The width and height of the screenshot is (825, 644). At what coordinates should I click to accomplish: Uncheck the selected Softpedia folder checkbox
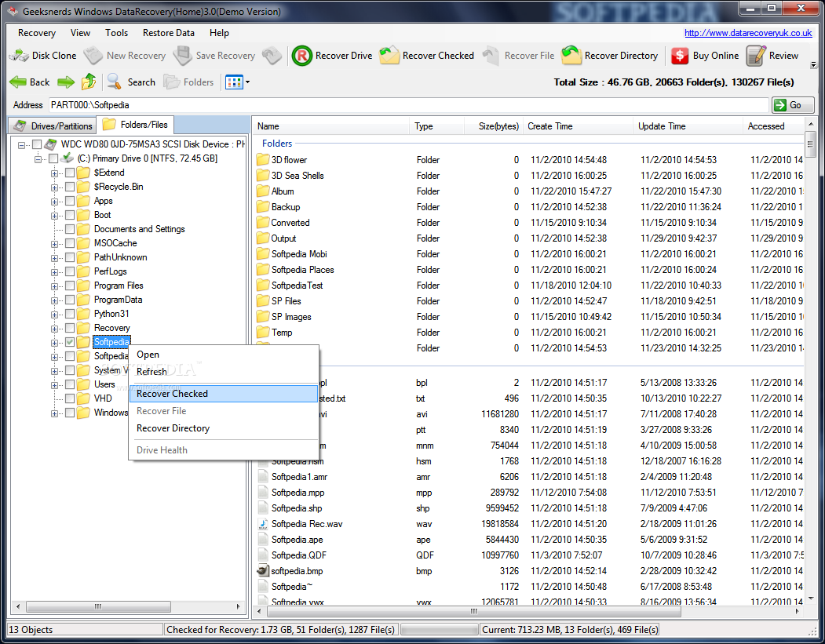click(69, 342)
